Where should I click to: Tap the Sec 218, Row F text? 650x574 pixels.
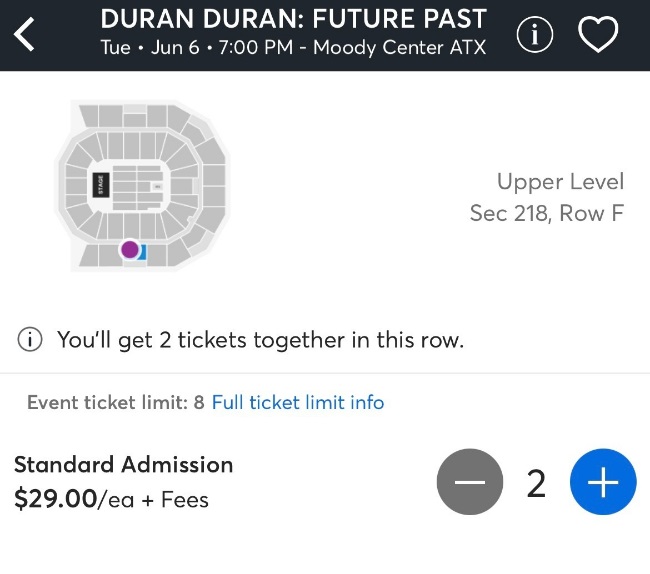546,213
